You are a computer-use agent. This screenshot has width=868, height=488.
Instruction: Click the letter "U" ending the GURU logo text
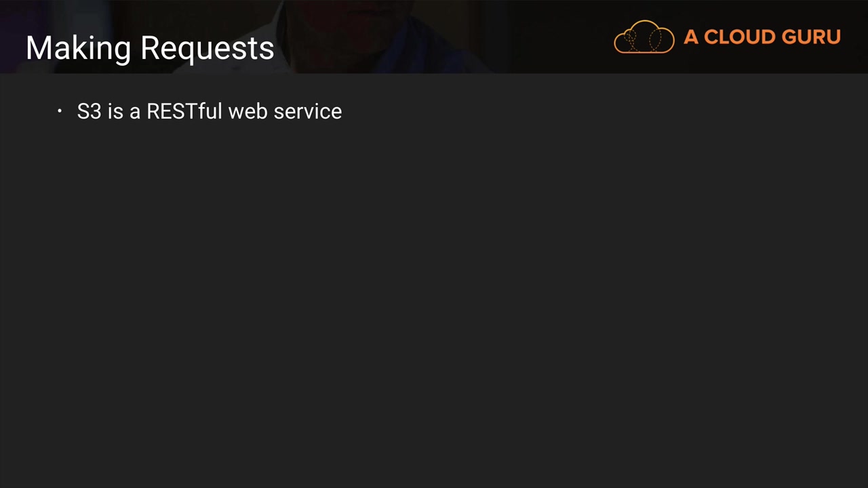833,37
